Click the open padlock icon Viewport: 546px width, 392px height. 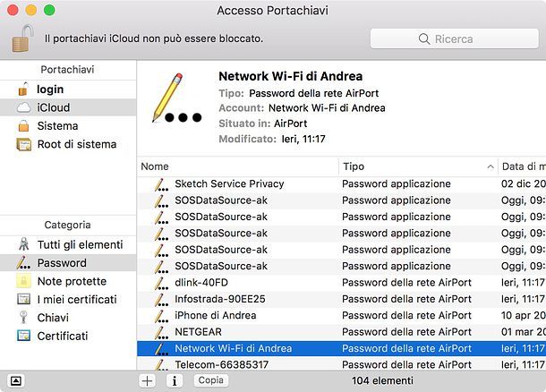point(23,38)
